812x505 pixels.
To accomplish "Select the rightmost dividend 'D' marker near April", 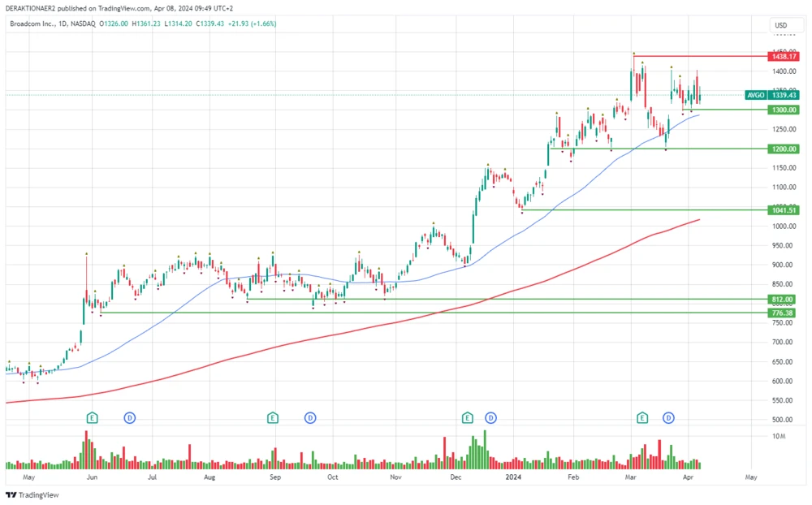I will (x=667, y=417).
